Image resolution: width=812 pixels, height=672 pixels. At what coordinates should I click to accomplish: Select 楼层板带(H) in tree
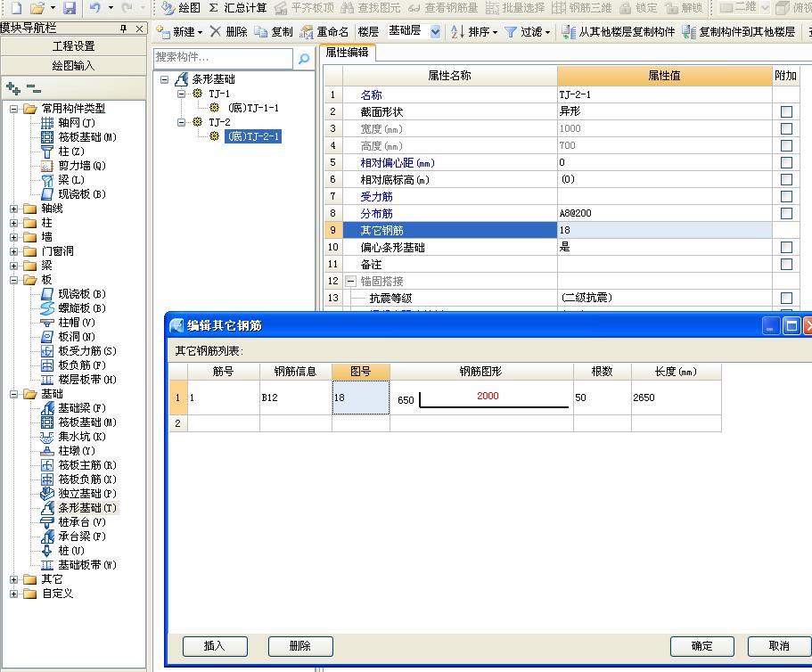[x=87, y=380]
